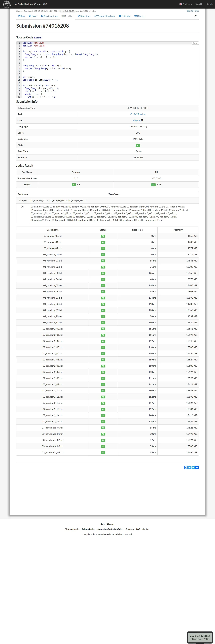
Task: Click the pin icon beside the tabs
Action: pos(195,16)
